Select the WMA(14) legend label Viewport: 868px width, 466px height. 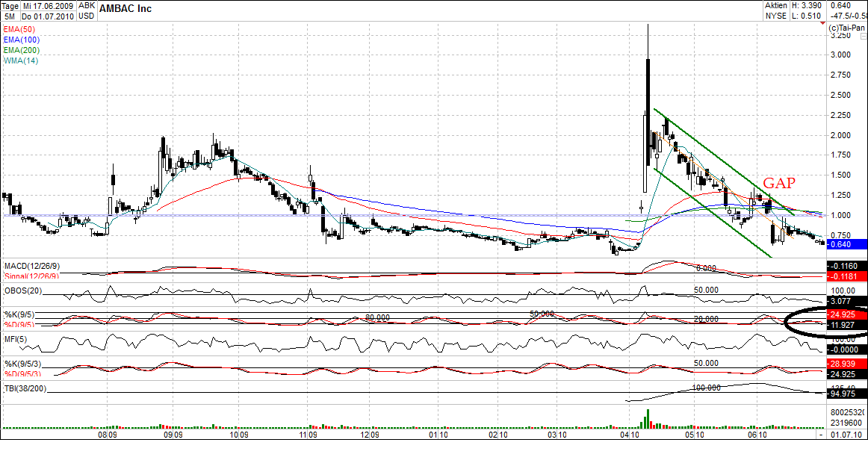click(x=21, y=61)
